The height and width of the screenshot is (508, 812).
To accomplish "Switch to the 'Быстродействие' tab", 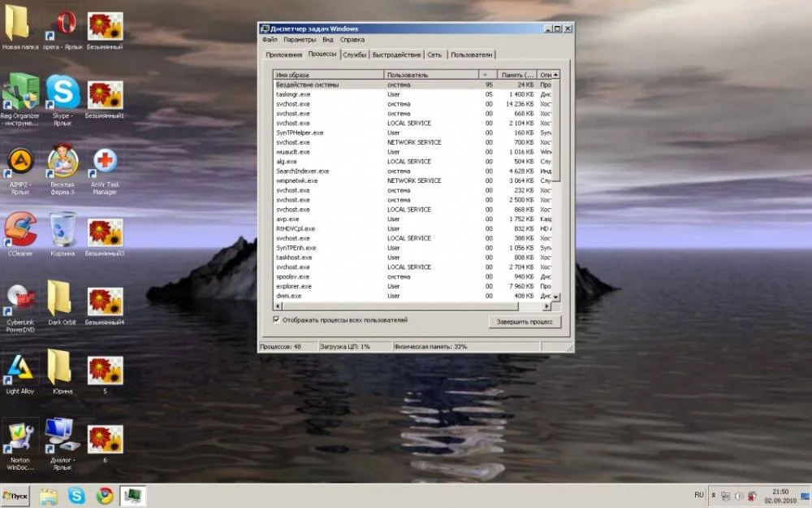I will point(397,54).
